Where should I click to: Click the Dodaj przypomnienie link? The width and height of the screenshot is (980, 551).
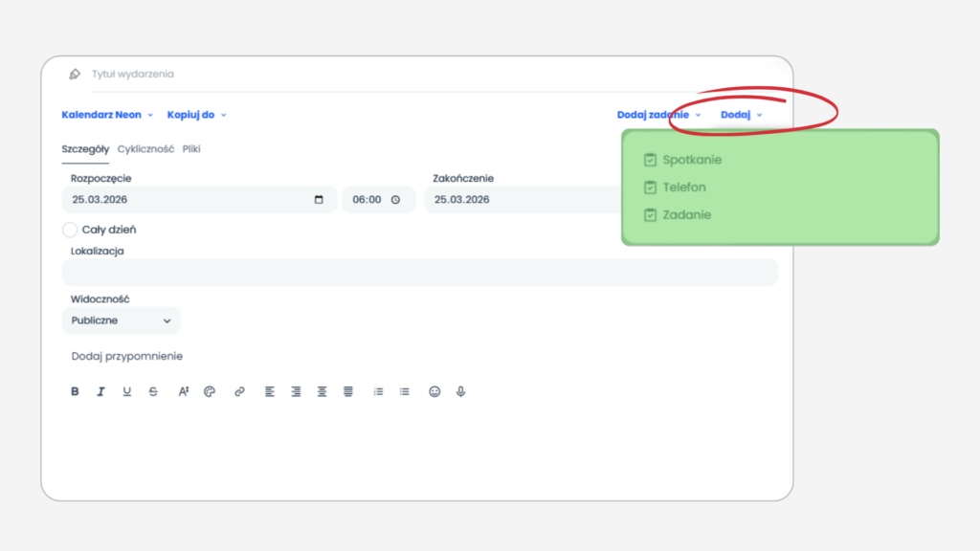tap(126, 356)
